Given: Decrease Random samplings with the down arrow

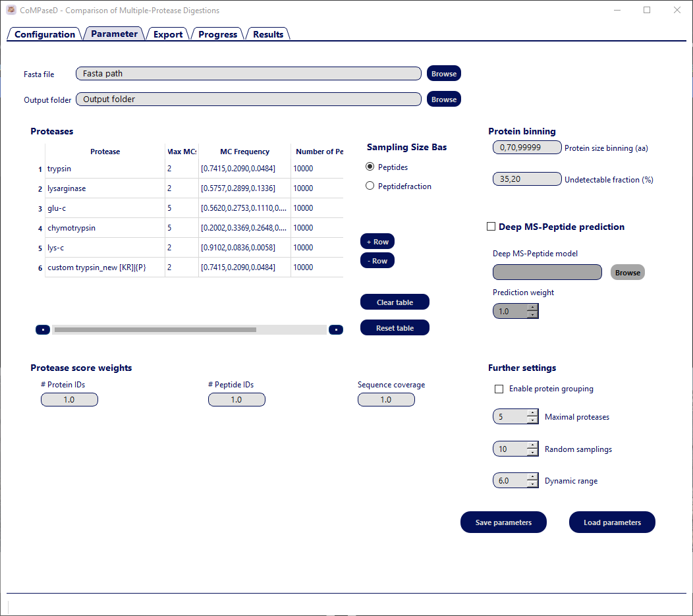Looking at the screenshot, I should 532,453.
